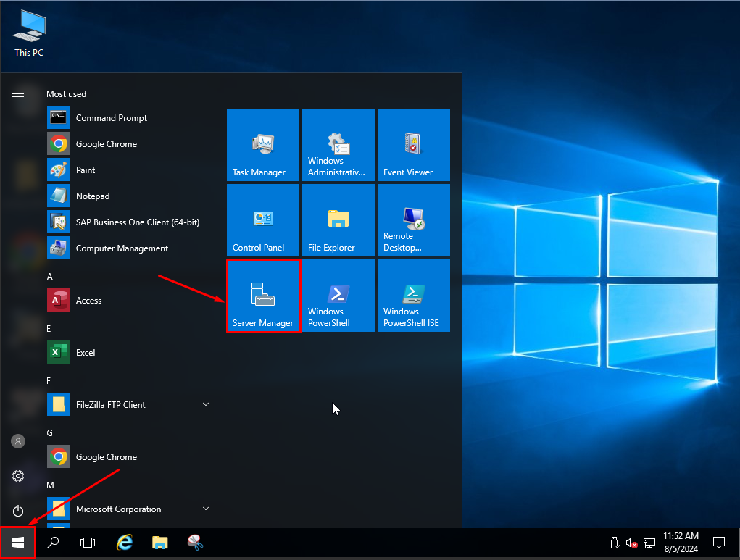Expand the Microsoft Corporation folder chevron
This screenshot has width=740, height=560.
tap(206, 509)
